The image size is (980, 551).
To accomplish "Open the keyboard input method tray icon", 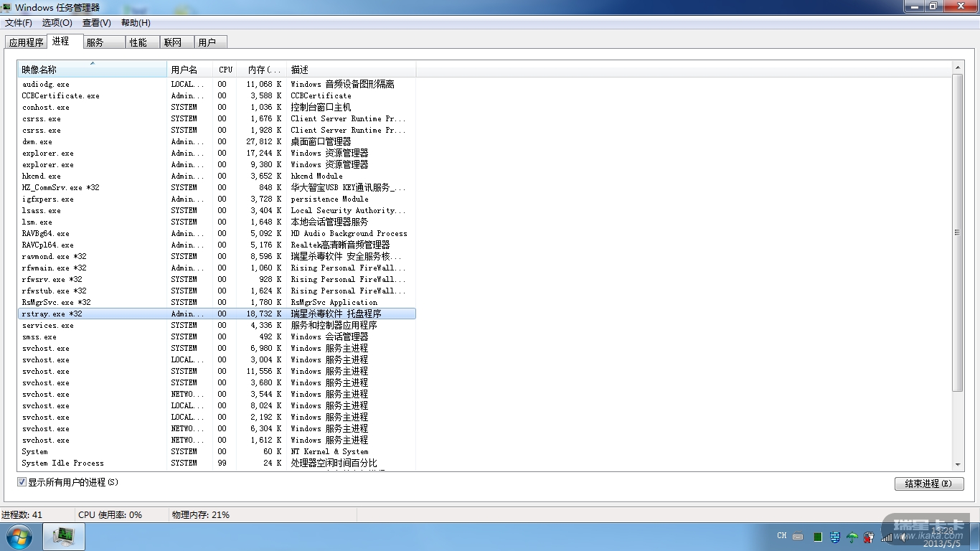I will tap(798, 536).
